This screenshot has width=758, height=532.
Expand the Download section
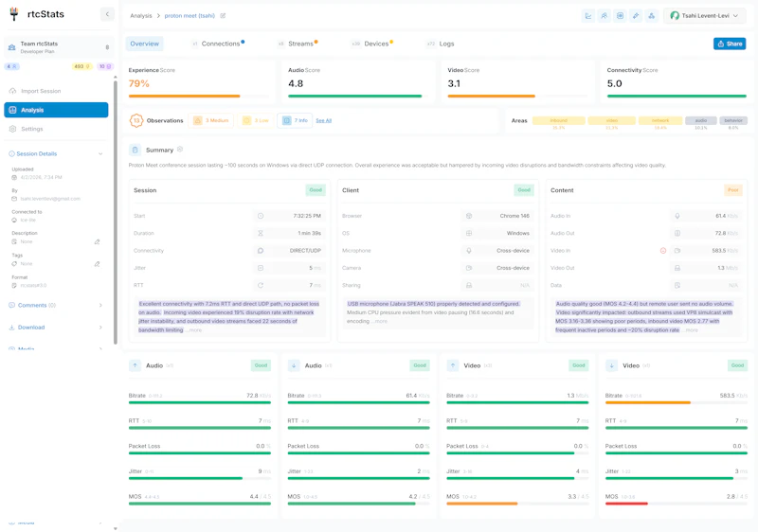tap(56, 328)
